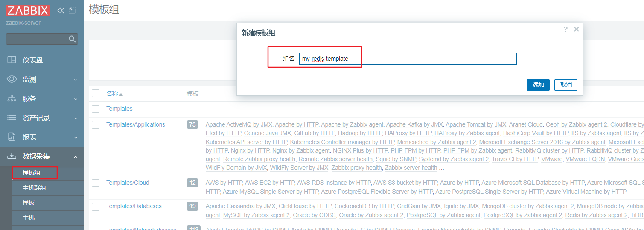Click the chevron beside 数据采集

point(76,157)
